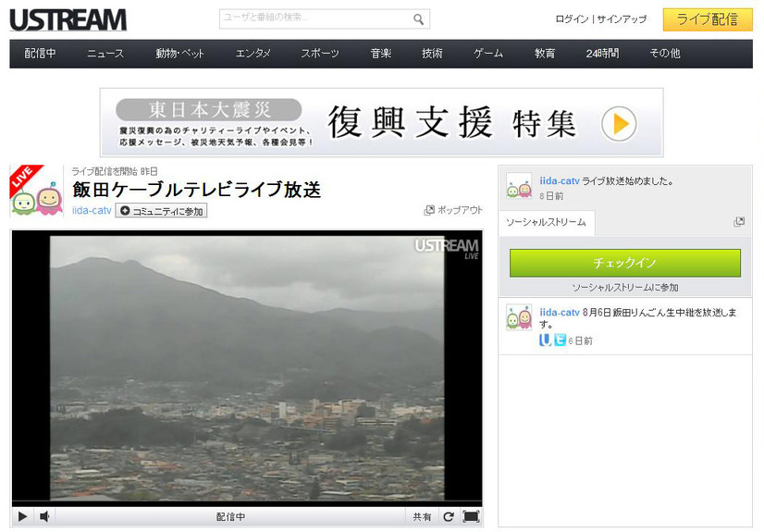Viewport: 764px width, 532px height.
Task: Toggle fullscreen with the player icon
Action: point(471,516)
